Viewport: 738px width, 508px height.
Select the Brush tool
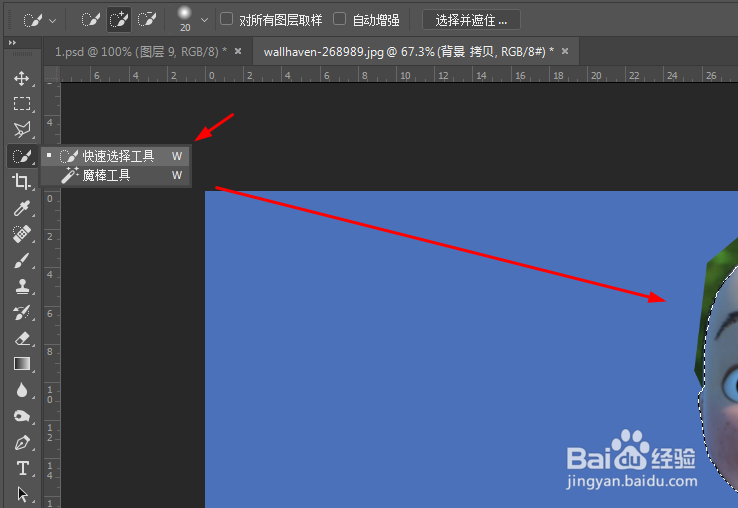tap(22, 260)
